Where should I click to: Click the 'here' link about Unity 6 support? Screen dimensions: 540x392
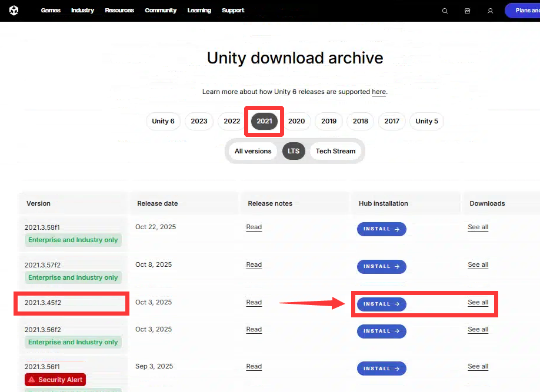(x=379, y=92)
